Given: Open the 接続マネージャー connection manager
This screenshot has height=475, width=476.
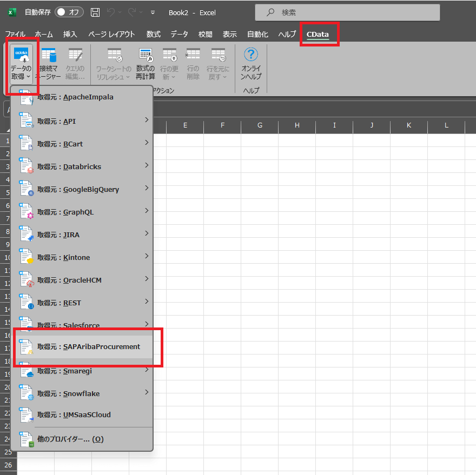Looking at the screenshot, I should 48,64.
